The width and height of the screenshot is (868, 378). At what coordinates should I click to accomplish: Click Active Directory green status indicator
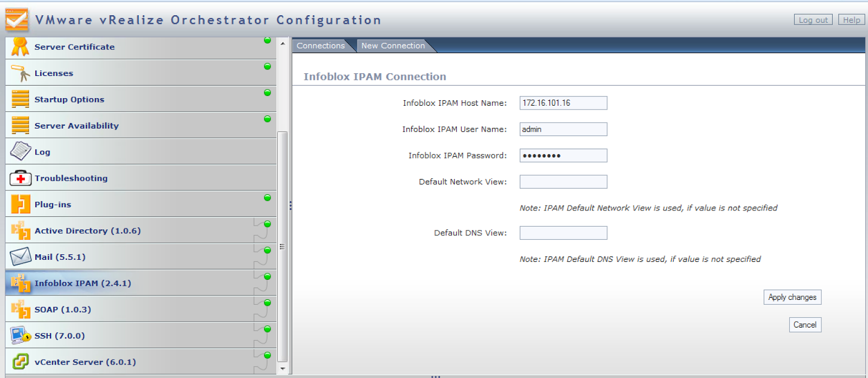[267, 224]
